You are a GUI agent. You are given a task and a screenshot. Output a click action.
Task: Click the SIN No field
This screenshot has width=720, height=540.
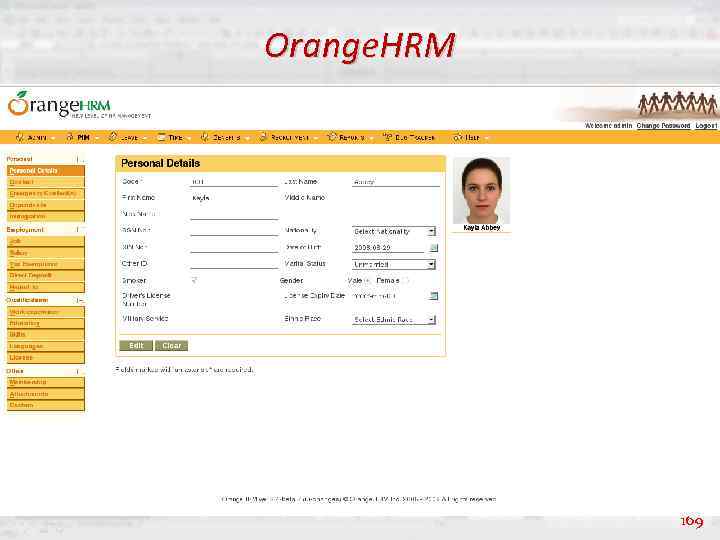pos(234,248)
